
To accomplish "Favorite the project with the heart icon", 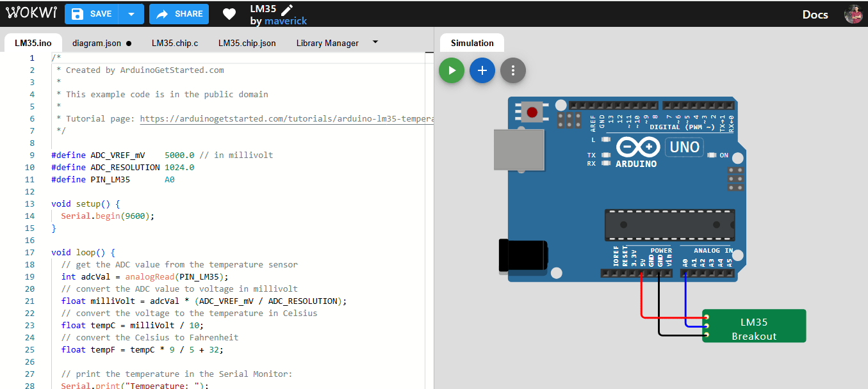I will click(x=229, y=13).
